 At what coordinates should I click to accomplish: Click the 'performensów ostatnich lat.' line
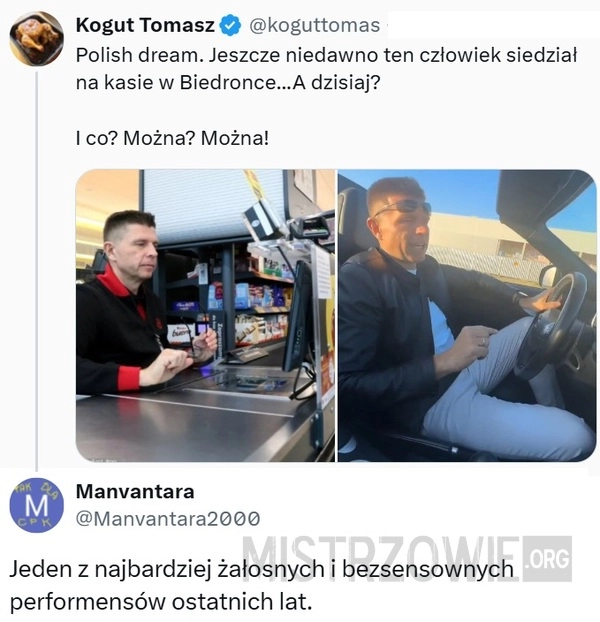[x=161, y=602]
